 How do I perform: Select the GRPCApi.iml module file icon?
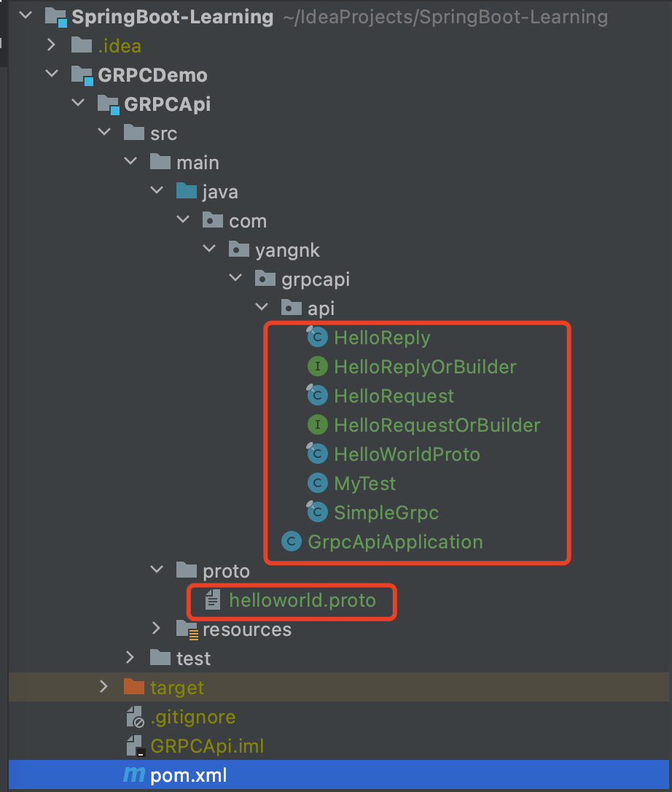[133, 746]
